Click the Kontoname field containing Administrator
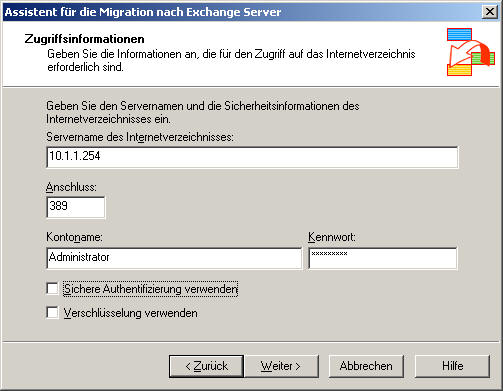The image size is (503, 391). 174,258
